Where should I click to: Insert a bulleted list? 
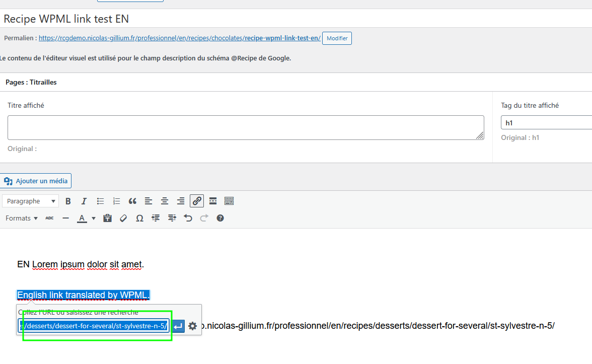tap(100, 201)
